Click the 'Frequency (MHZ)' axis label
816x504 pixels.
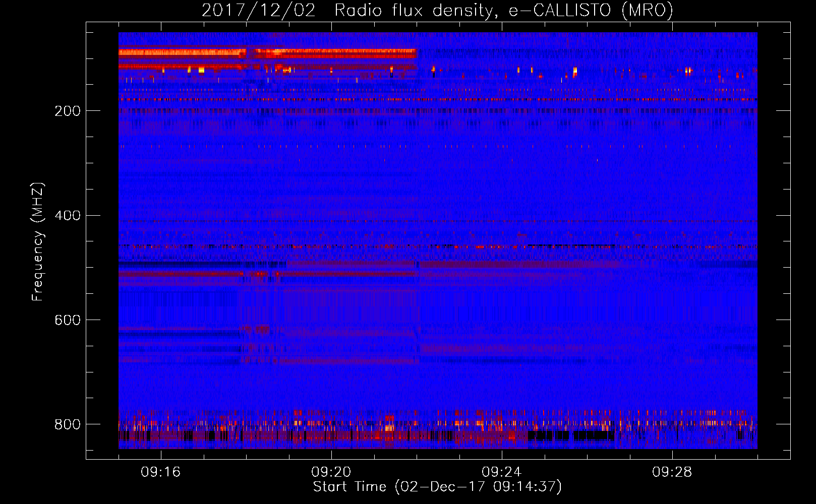tap(37, 241)
